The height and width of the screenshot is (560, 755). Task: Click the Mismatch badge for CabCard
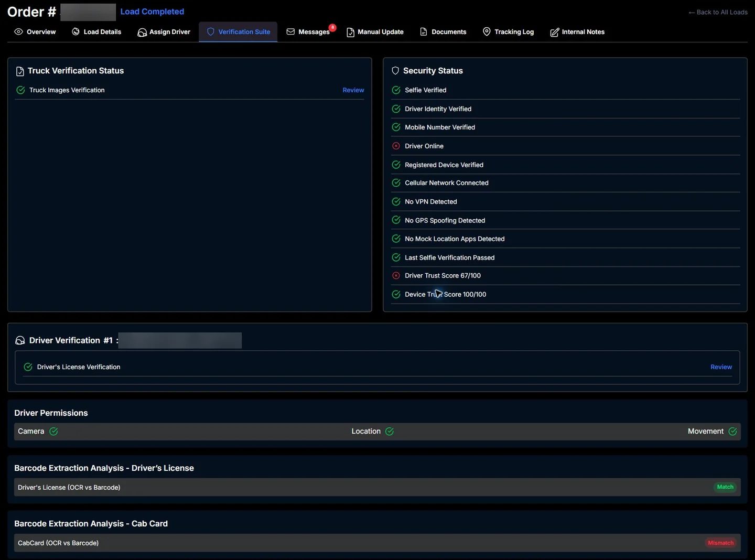coord(721,543)
